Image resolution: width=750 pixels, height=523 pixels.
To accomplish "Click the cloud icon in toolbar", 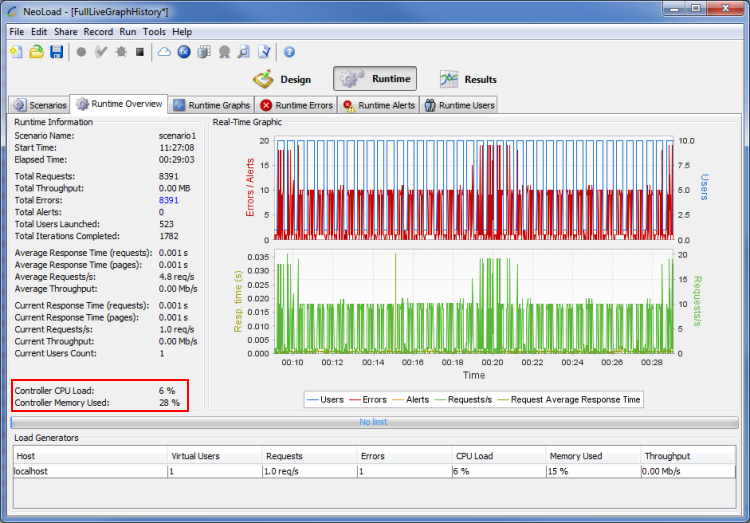I will point(164,52).
